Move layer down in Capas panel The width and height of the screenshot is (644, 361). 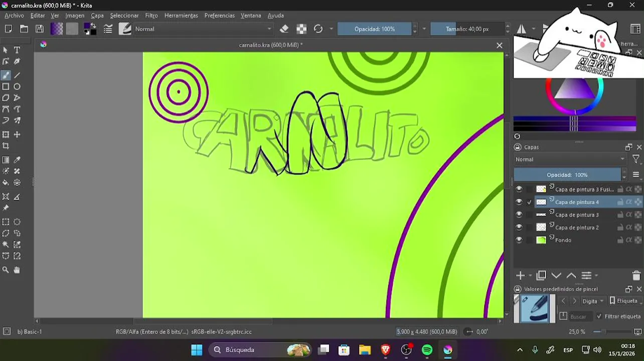556,275
